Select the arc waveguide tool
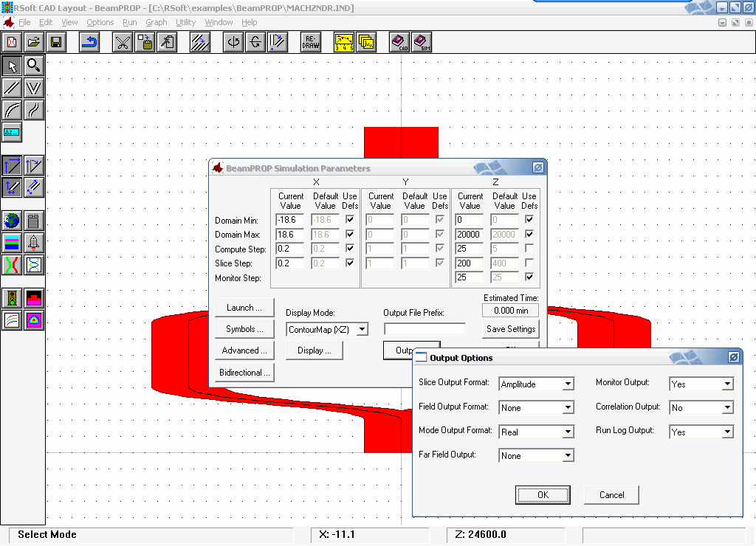756x546 pixels. (12, 110)
